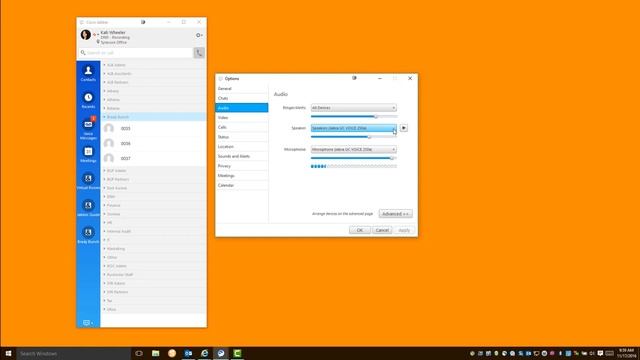The width and height of the screenshot is (640, 360).
Task: Select Calendar in Options sidebar
Action: click(x=242, y=185)
